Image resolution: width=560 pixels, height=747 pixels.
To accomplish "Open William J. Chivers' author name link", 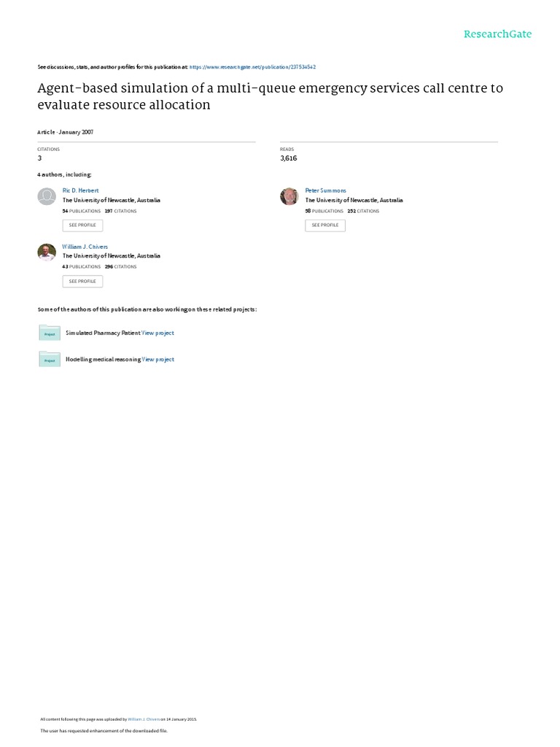I will (85, 247).
